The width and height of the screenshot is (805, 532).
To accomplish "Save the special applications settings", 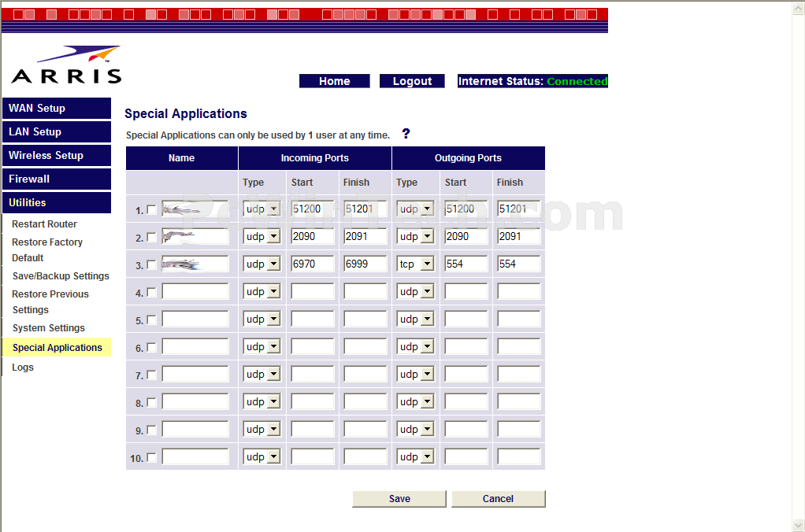I will pyautogui.click(x=399, y=499).
